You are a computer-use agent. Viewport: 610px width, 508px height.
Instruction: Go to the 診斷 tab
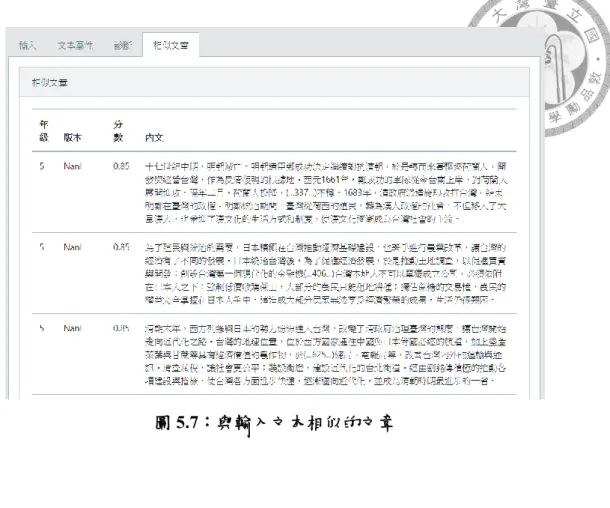(x=123, y=46)
